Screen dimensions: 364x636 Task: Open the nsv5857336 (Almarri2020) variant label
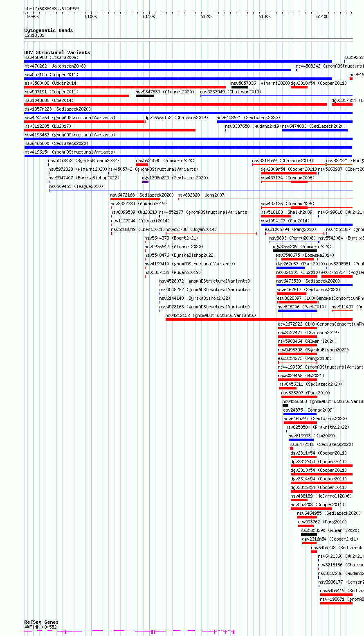[x=260, y=83]
